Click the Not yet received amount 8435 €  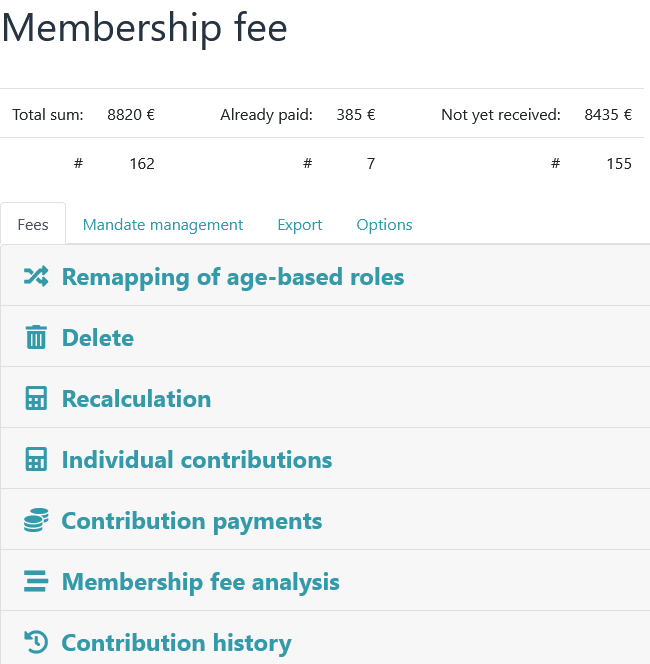[608, 115]
